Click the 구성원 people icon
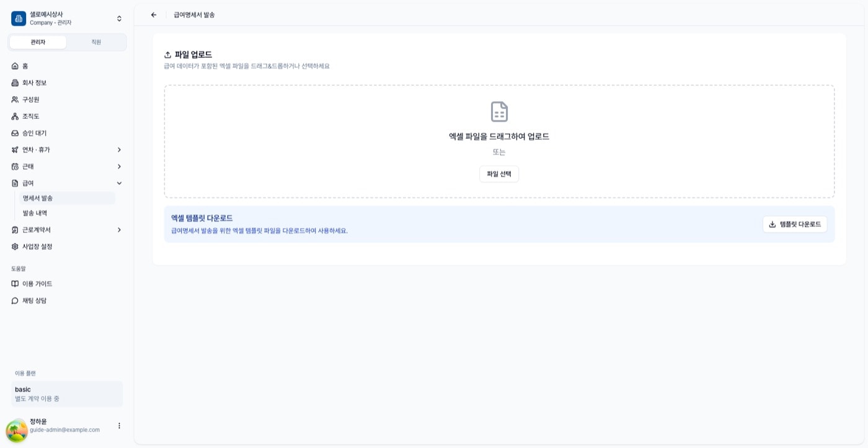 [15, 99]
